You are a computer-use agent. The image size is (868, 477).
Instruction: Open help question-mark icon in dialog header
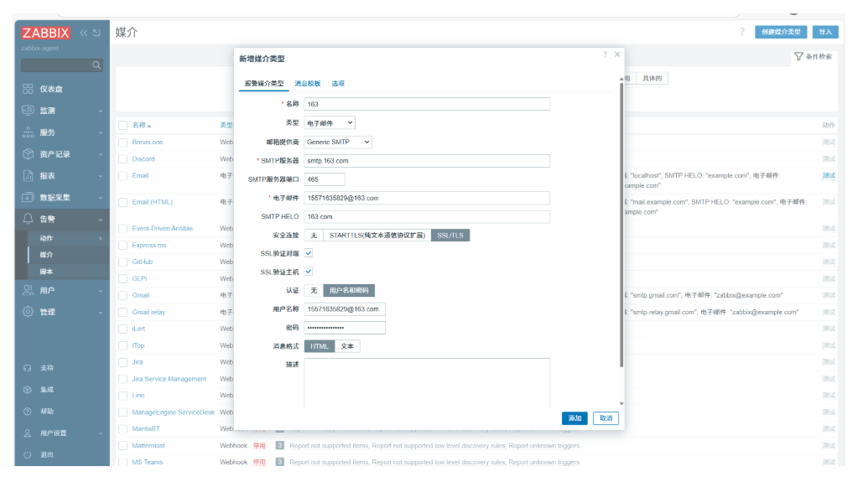605,54
